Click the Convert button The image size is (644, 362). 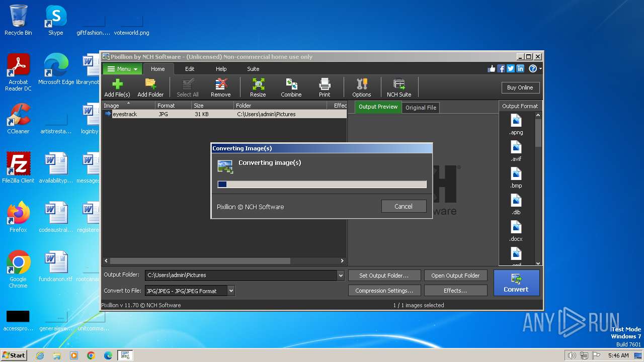click(516, 283)
